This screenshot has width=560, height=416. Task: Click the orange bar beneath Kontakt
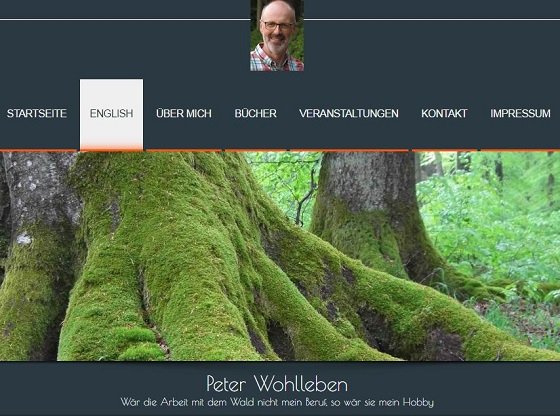pyautogui.click(x=445, y=150)
